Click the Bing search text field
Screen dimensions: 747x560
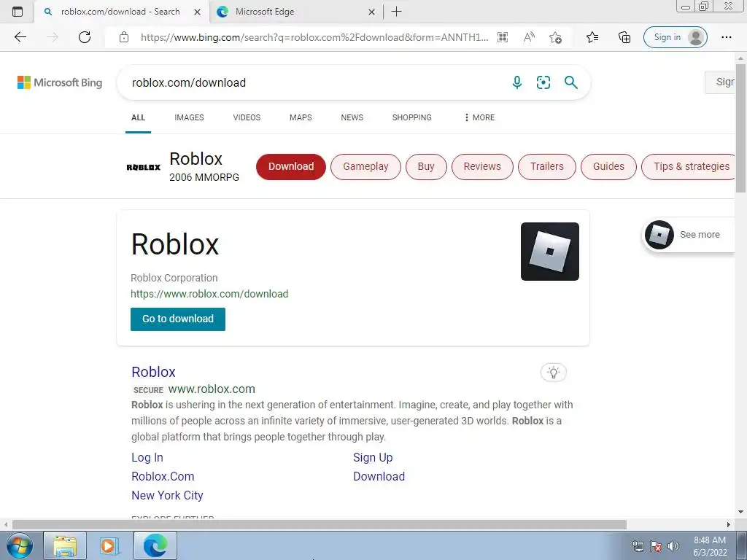tap(314, 82)
